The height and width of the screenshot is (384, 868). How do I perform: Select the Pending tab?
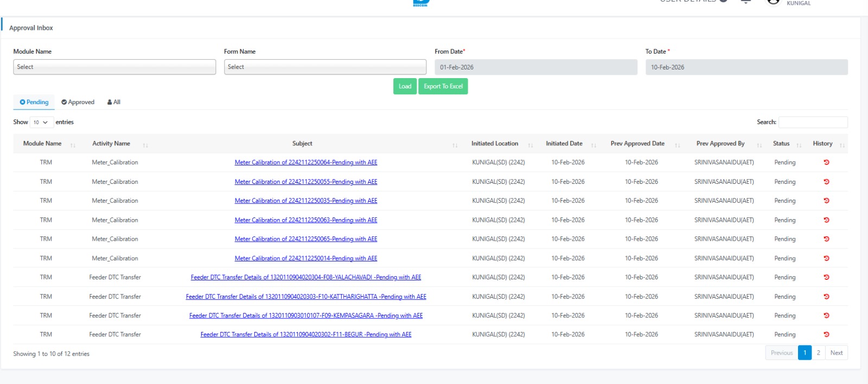point(34,102)
